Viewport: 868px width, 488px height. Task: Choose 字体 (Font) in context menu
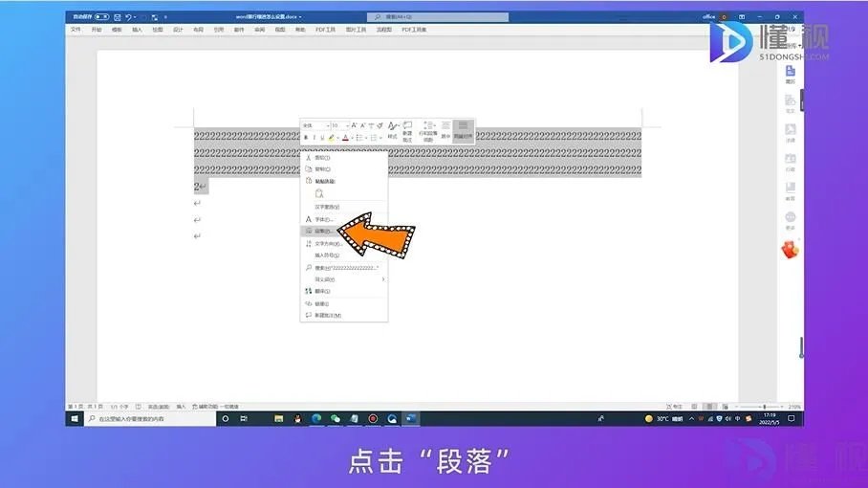pos(343,219)
